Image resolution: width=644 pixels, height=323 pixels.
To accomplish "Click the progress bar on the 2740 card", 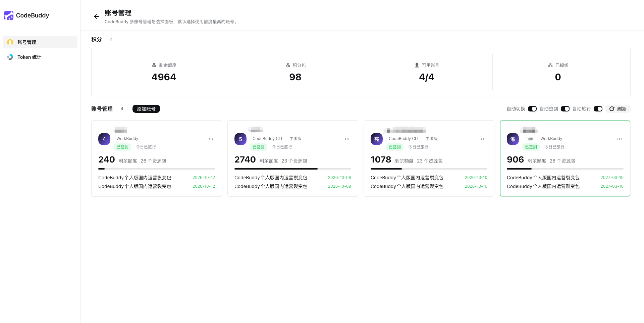I will [293, 169].
